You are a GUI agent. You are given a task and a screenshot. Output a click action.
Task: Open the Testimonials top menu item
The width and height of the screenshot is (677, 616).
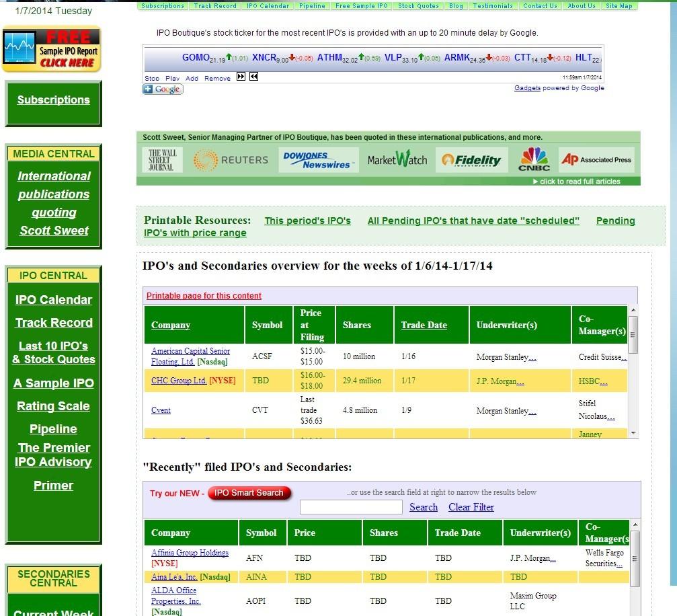(x=493, y=5)
